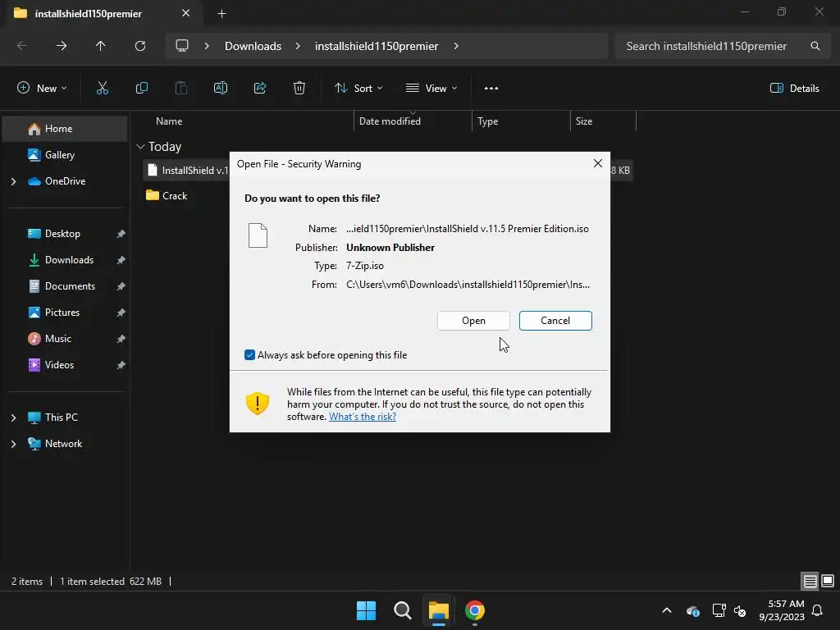Click the Paste clipboard icon

point(181,89)
